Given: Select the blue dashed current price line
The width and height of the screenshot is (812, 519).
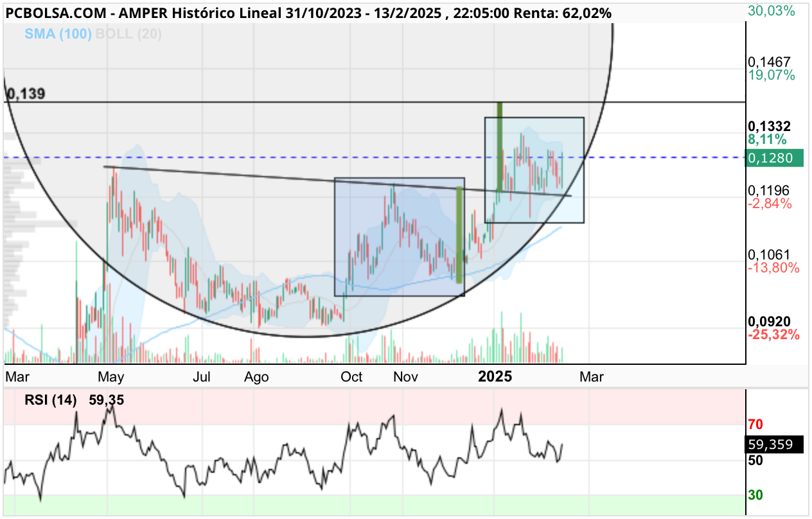Looking at the screenshot, I should tap(373, 157).
